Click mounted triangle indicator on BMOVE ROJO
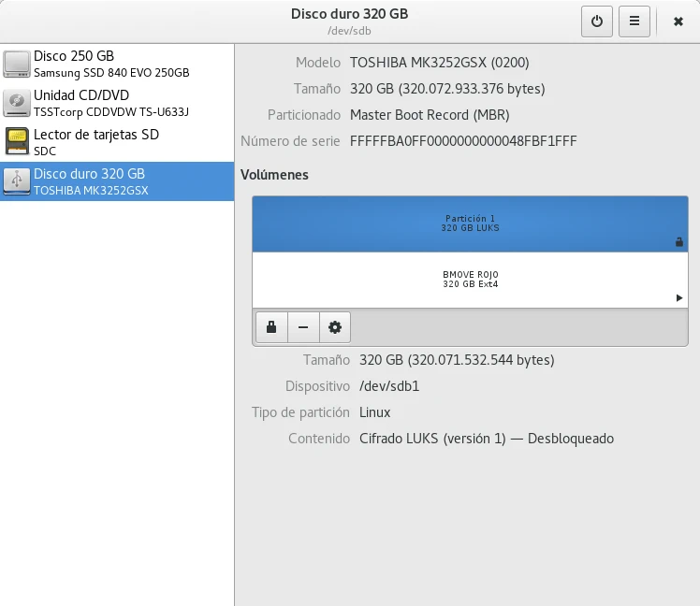This screenshot has width=700, height=606. (679, 297)
